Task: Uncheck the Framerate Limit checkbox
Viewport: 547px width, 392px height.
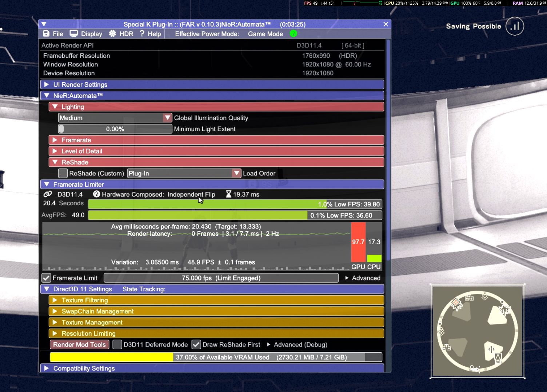Action: coord(46,278)
